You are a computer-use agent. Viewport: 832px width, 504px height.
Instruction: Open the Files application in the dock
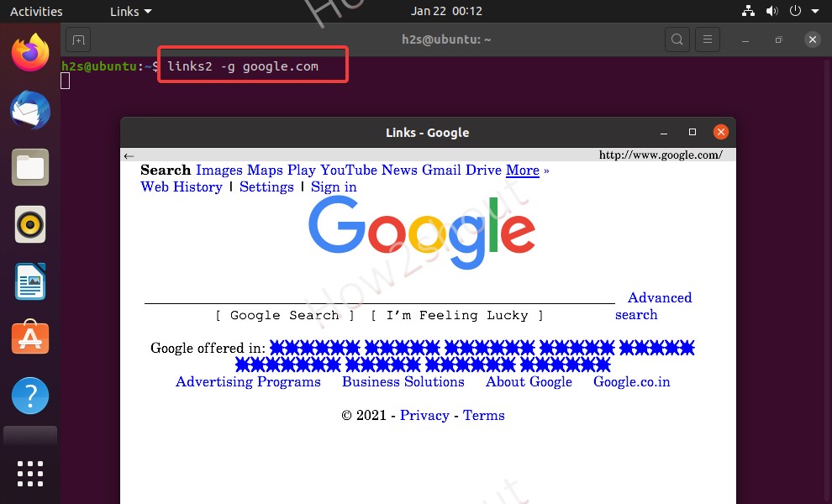click(30, 167)
